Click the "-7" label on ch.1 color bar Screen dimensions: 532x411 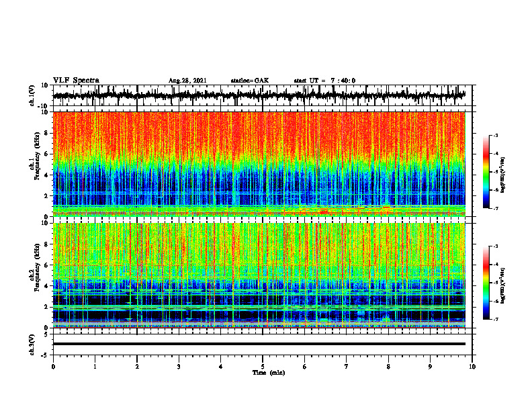496,208
